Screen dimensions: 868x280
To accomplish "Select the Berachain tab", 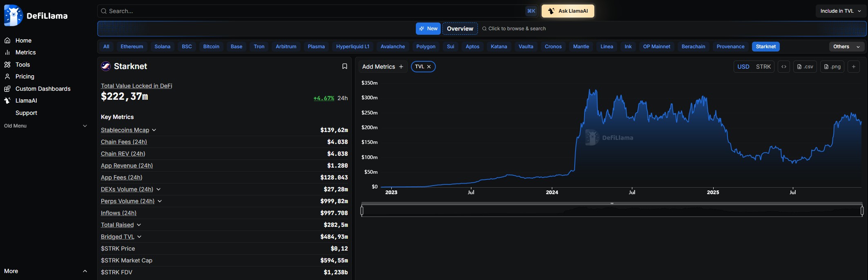I will [693, 47].
